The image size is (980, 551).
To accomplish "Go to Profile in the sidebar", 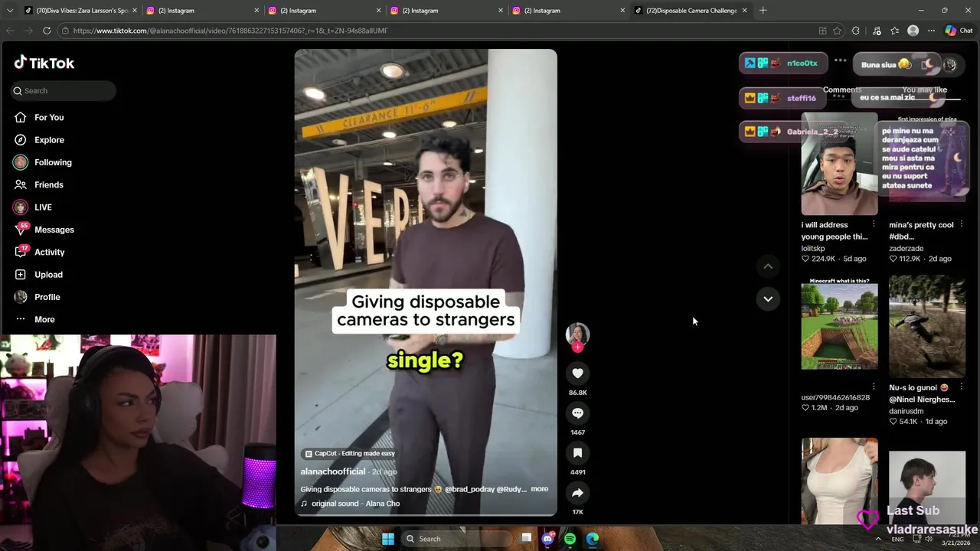I will [37, 297].
